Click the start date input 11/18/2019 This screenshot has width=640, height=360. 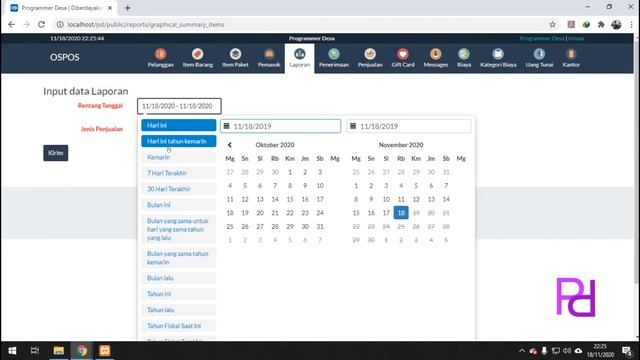point(280,126)
